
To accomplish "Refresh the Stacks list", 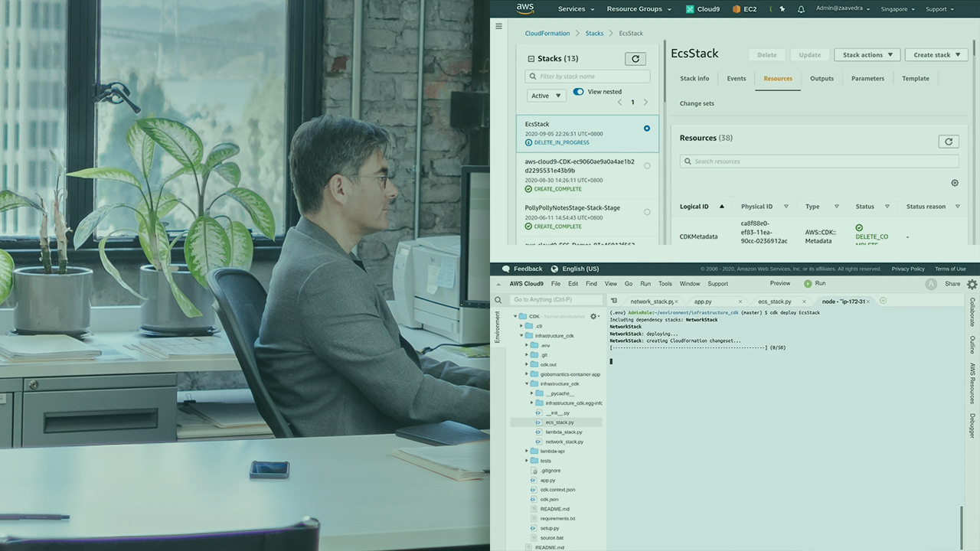I will 635,58.
